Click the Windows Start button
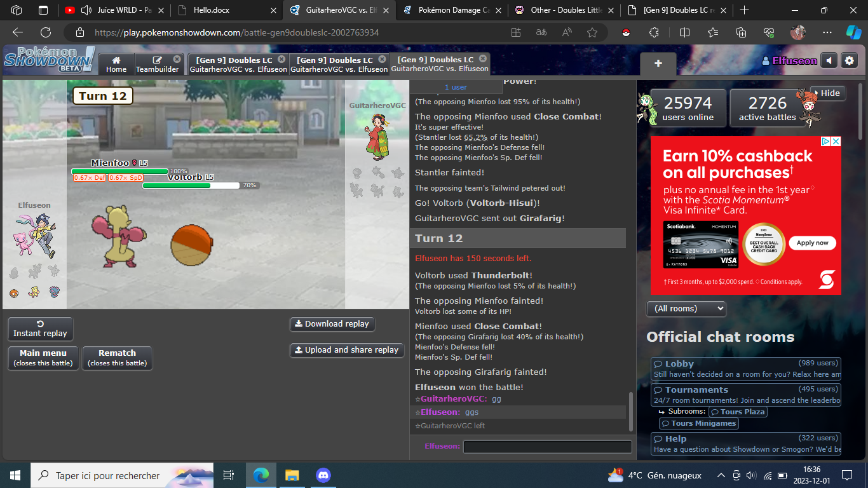This screenshot has height=488, width=868. 15,475
